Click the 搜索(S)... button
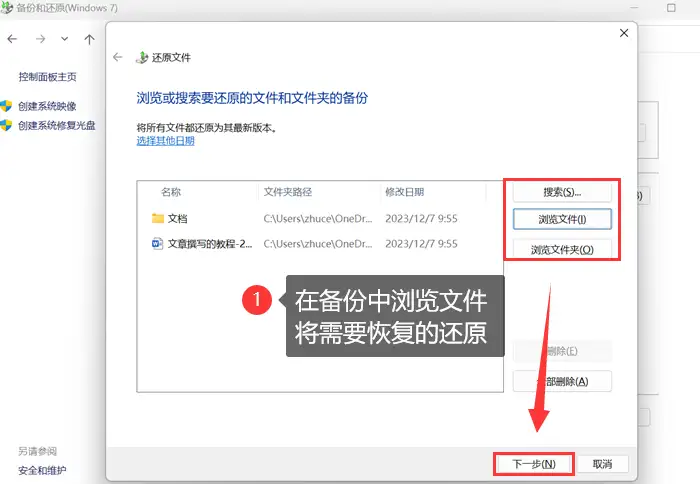 (x=562, y=192)
